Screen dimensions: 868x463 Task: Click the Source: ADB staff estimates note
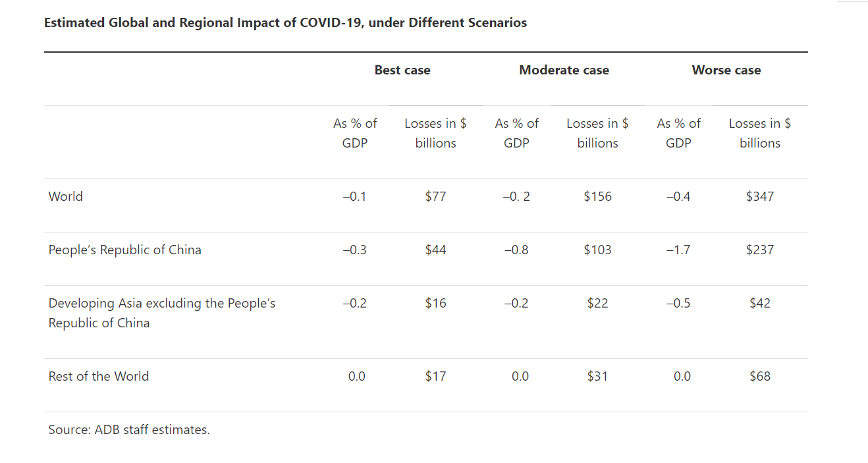[x=129, y=430]
